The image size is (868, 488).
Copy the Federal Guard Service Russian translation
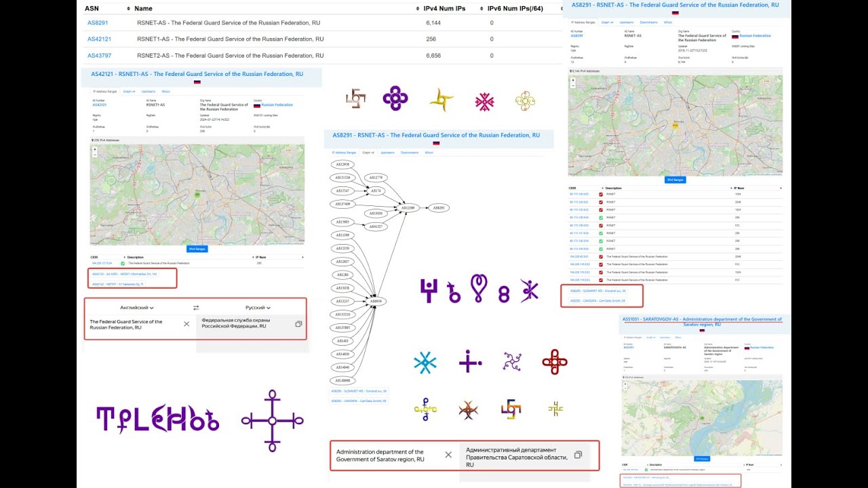298,324
